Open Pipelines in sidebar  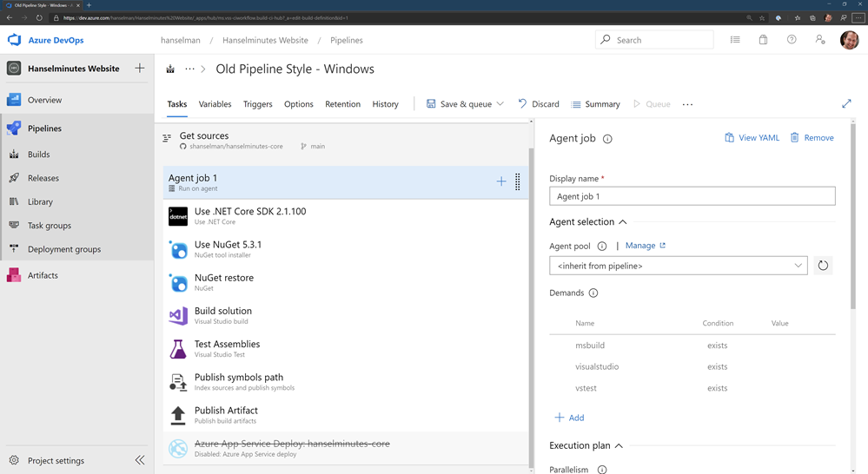pyautogui.click(x=77, y=128)
